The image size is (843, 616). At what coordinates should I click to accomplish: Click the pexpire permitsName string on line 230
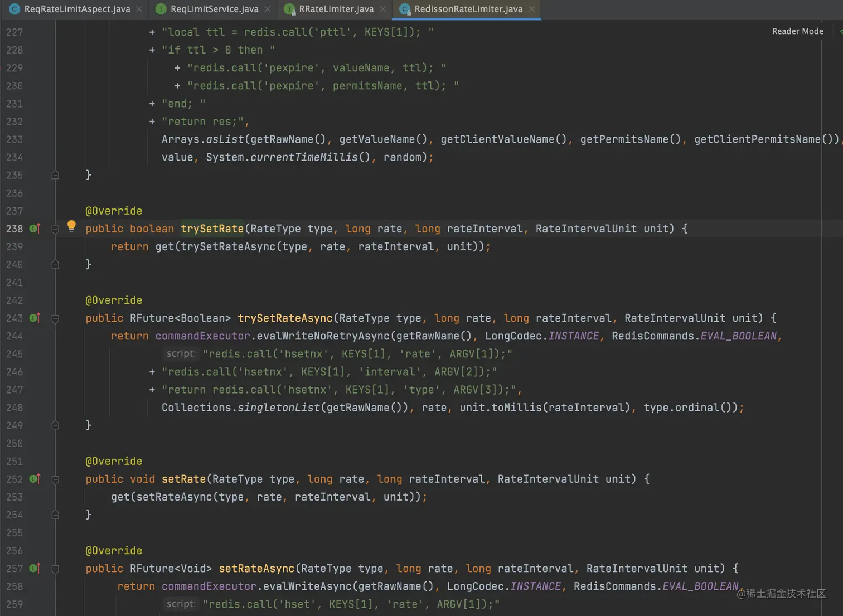(323, 85)
